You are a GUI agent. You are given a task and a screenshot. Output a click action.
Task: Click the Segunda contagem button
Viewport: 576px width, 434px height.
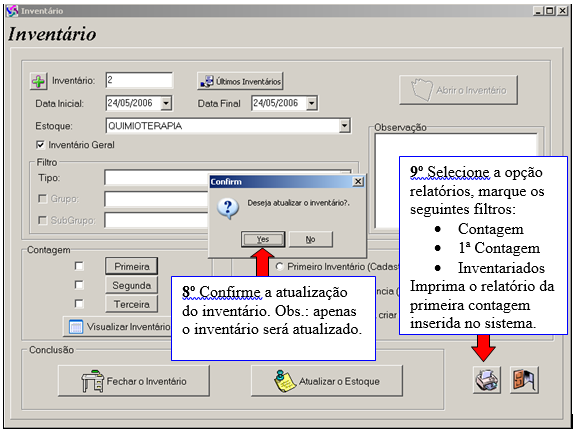pos(132,285)
